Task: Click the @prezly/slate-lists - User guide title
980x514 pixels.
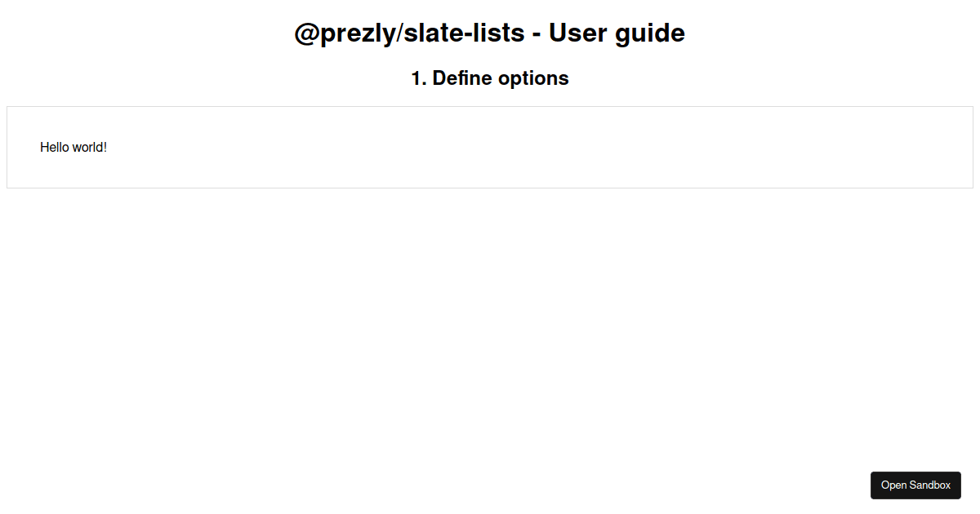Action: 490,33
